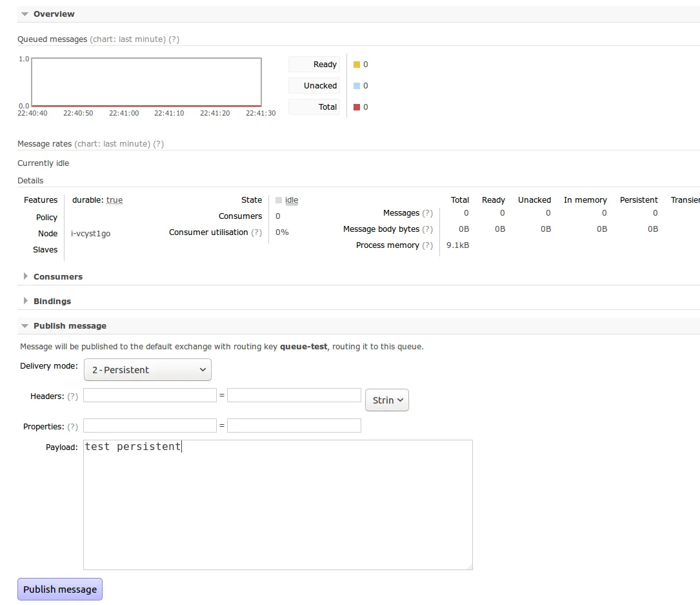
Task: Expand the Bindings section
Action: tap(52, 301)
